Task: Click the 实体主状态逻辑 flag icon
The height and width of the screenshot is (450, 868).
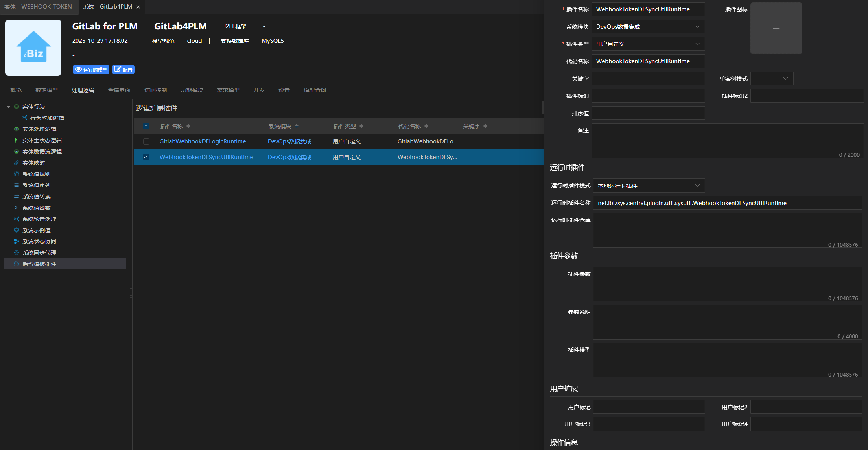Action: click(x=17, y=140)
